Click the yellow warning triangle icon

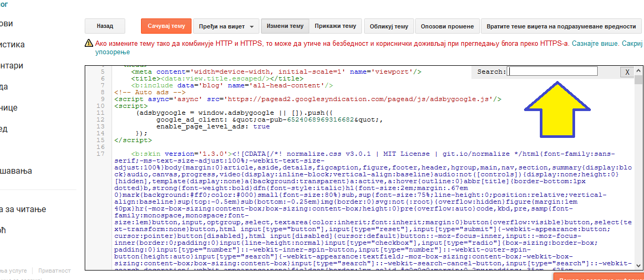click(x=89, y=44)
